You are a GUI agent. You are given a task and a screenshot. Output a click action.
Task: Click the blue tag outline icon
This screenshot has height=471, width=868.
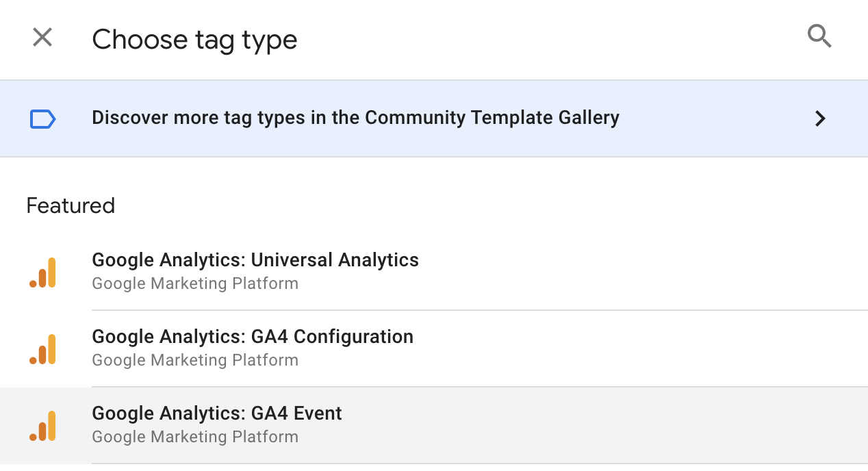[42, 119]
